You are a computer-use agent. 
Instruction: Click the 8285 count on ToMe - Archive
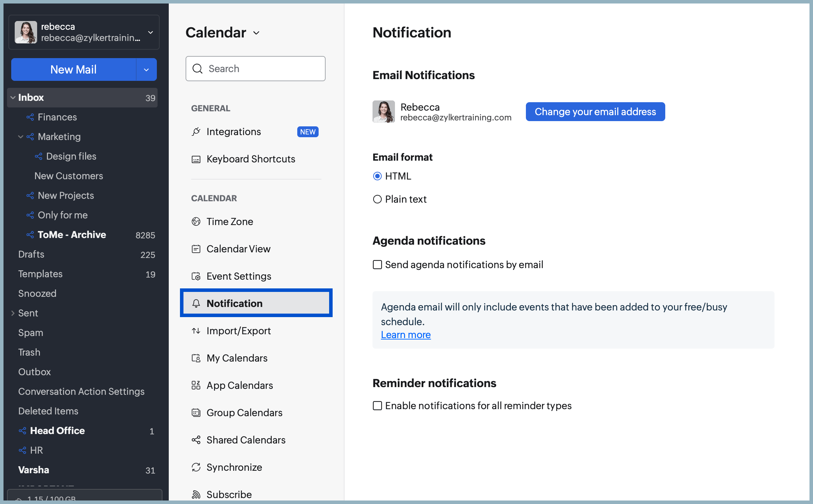[145, 235]
